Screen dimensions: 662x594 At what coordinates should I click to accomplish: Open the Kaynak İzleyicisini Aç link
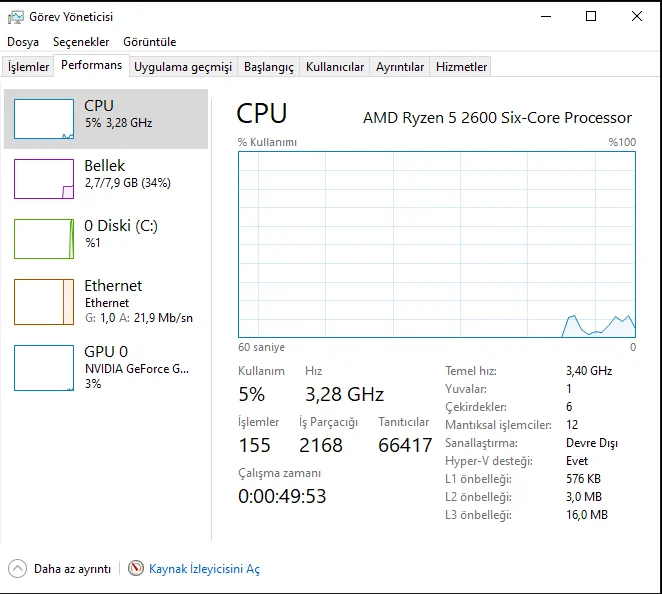204,569
